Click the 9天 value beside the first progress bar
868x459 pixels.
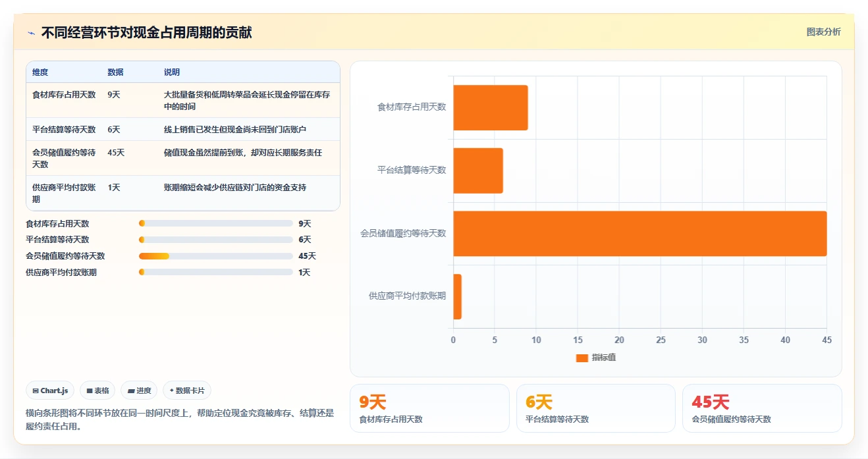[x=304, y=224]
